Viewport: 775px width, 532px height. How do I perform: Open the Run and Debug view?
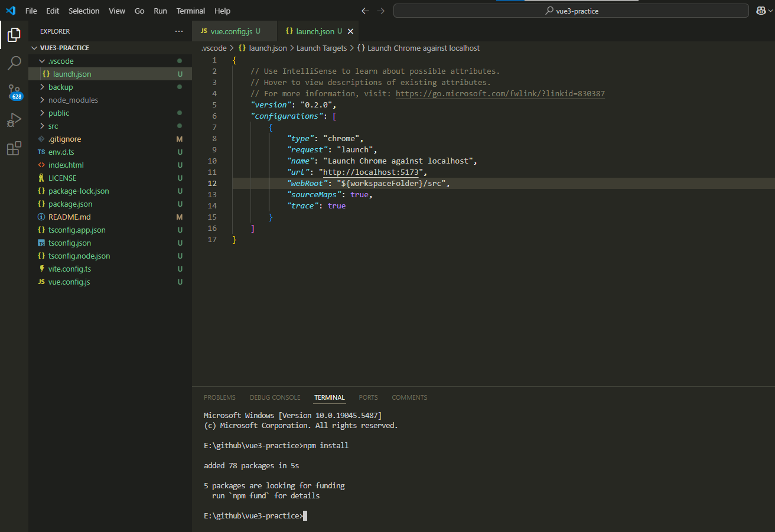click(14, 120)
